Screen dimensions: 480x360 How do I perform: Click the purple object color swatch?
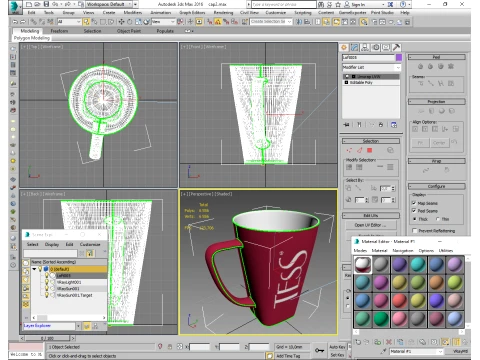[x=398, y=58]
